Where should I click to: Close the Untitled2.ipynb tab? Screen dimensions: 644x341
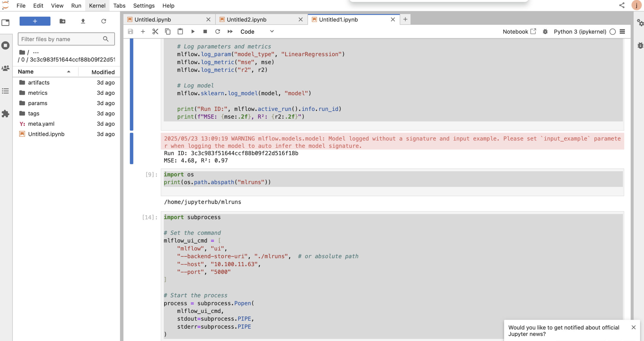coord(300,20)
